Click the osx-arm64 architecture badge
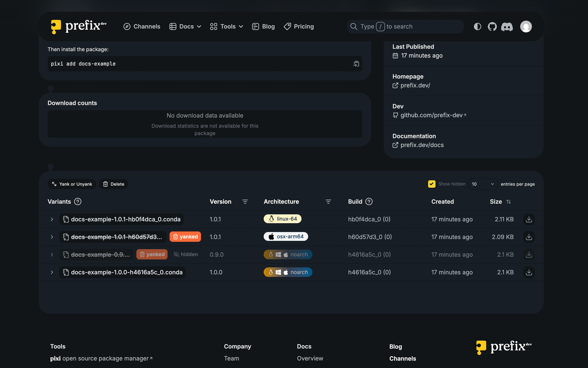 tap(286, 237)
